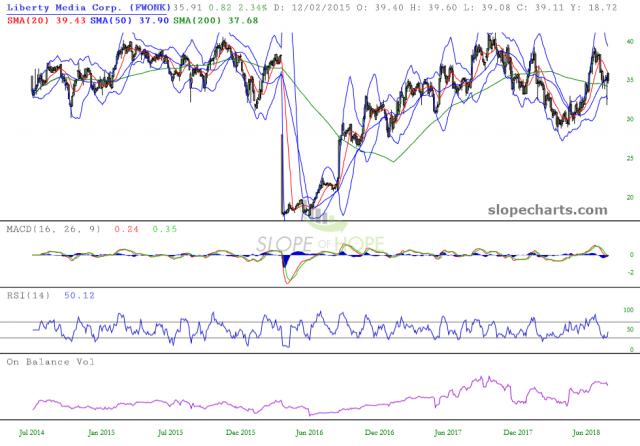Click the O: 39.40 open value in header
The image size is (640, 446).
(x=381, y=7)
